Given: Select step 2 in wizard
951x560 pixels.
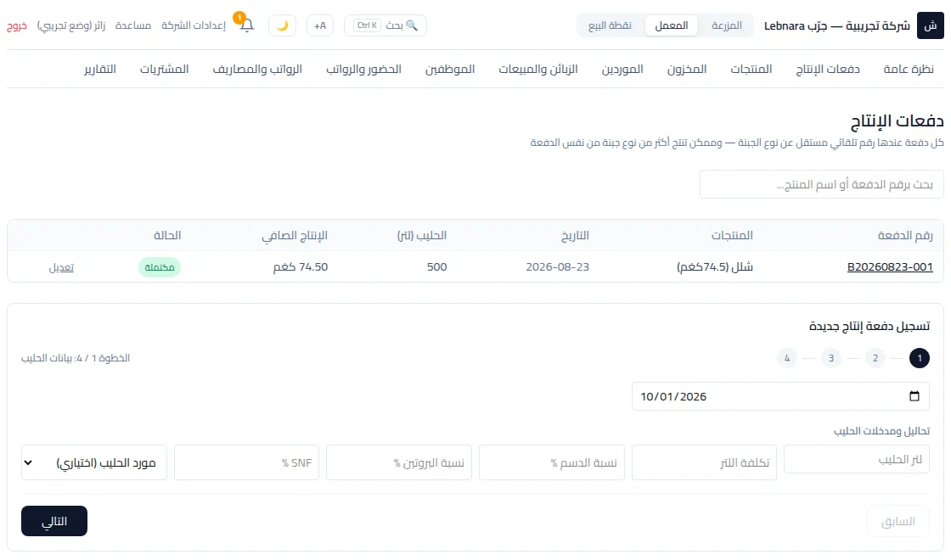Looking at the screenshot, I should pyautogui.click(x=875, y=358).
